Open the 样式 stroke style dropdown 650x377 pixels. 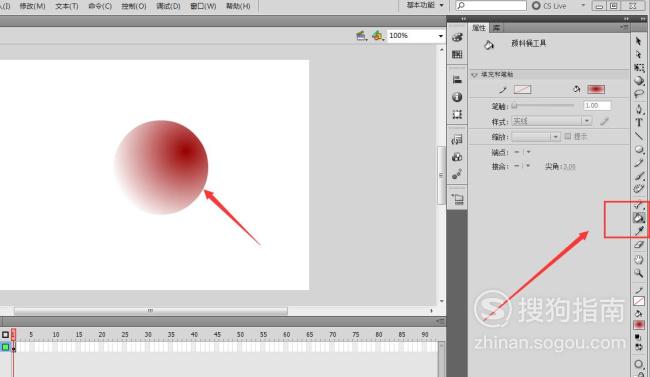552,121
